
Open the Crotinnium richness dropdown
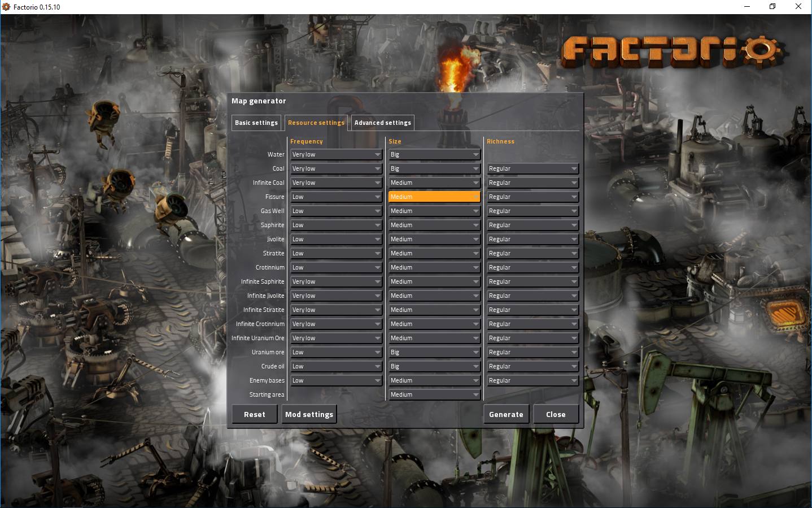[533, 267]
